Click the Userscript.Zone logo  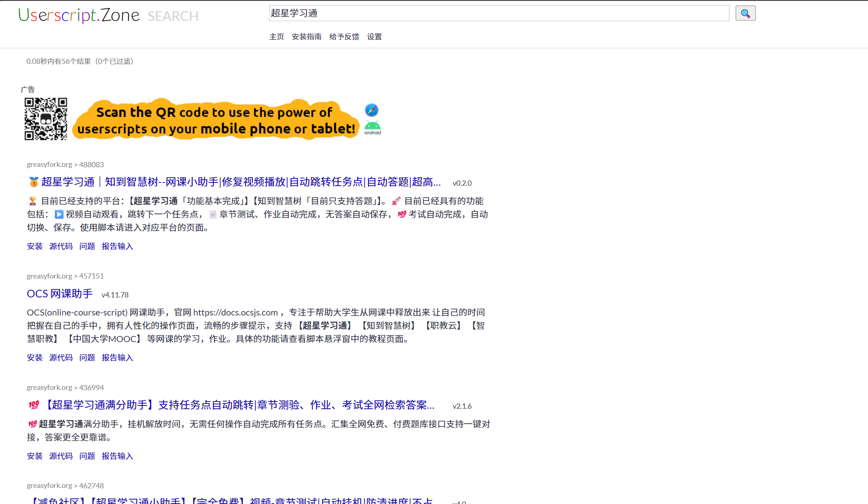tap(78, 15)
